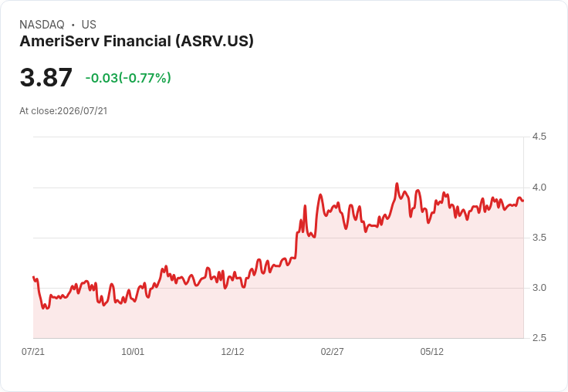
Task: Click the AmeriServ Financial (ASRV.US) title
Action: [x=137, y=41]
